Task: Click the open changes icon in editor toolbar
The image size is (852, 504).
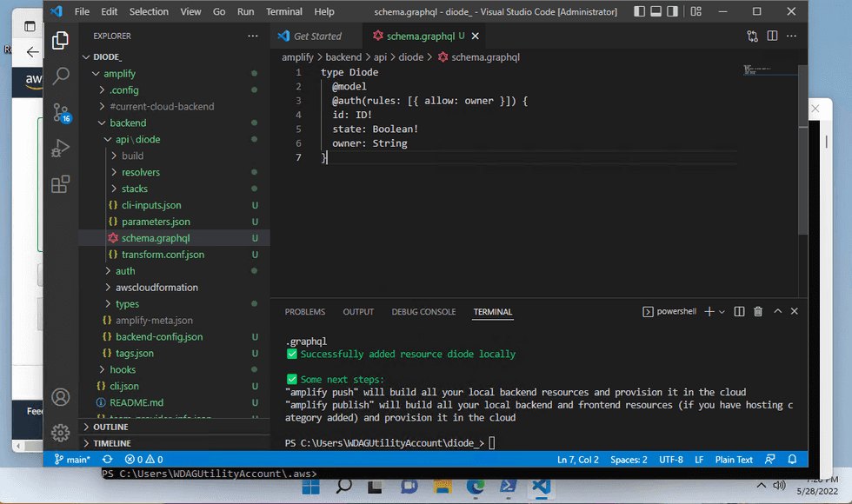Action: 753,36
